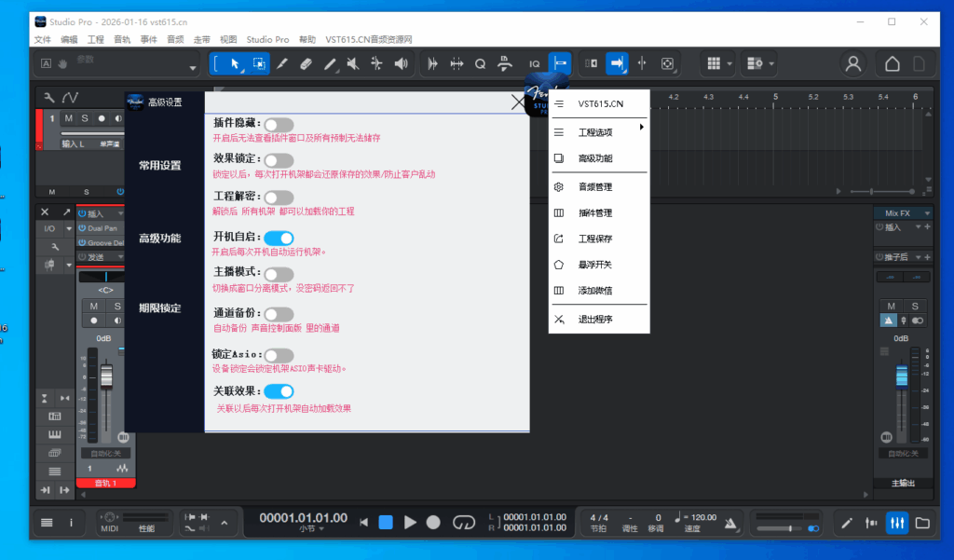Screen dimensions: 954x560
Task: Enable the 插件隐藏 switch
Action: point(279,123)
